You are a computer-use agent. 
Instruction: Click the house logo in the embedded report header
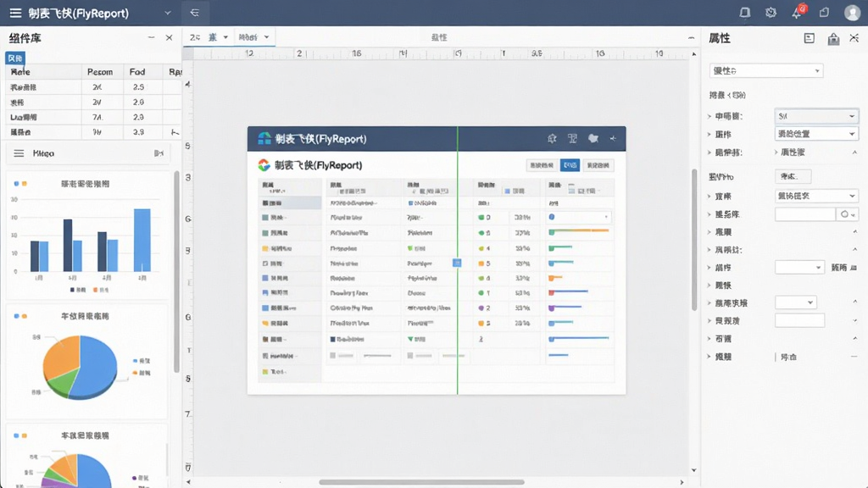pyautogui.click(x=264, y=138)
